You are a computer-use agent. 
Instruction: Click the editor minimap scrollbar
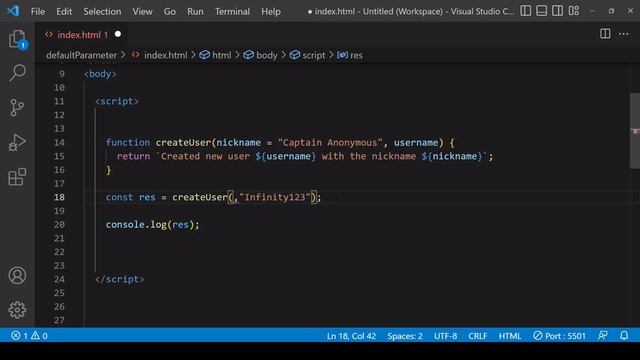pos(635,131)
